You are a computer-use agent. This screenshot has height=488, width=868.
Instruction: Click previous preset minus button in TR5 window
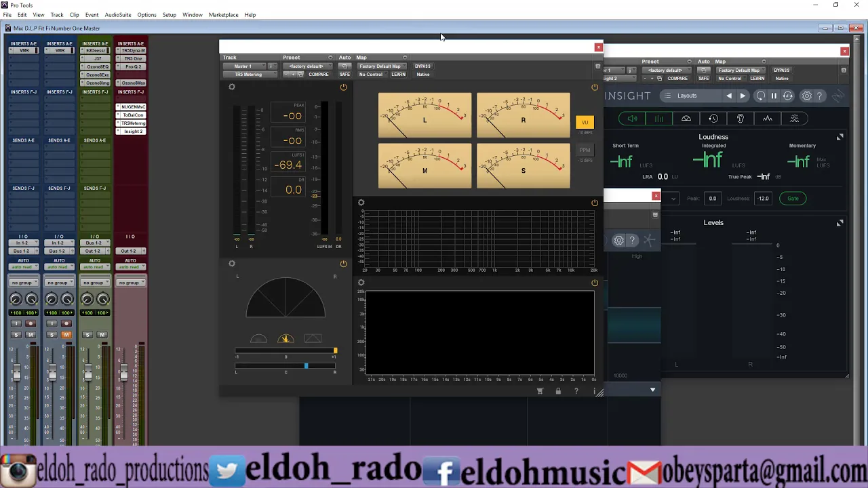click(x=287, y=75)
